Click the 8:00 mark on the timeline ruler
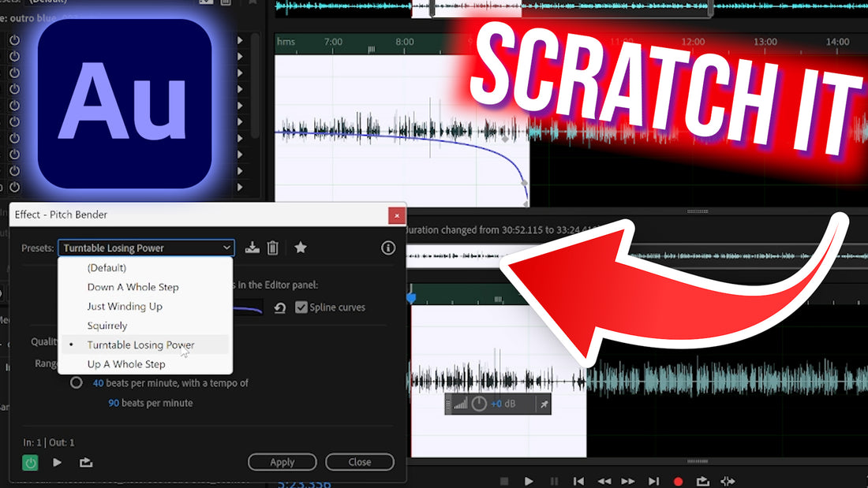The height and width of the screenshot is (488, 868). [405, 42]
